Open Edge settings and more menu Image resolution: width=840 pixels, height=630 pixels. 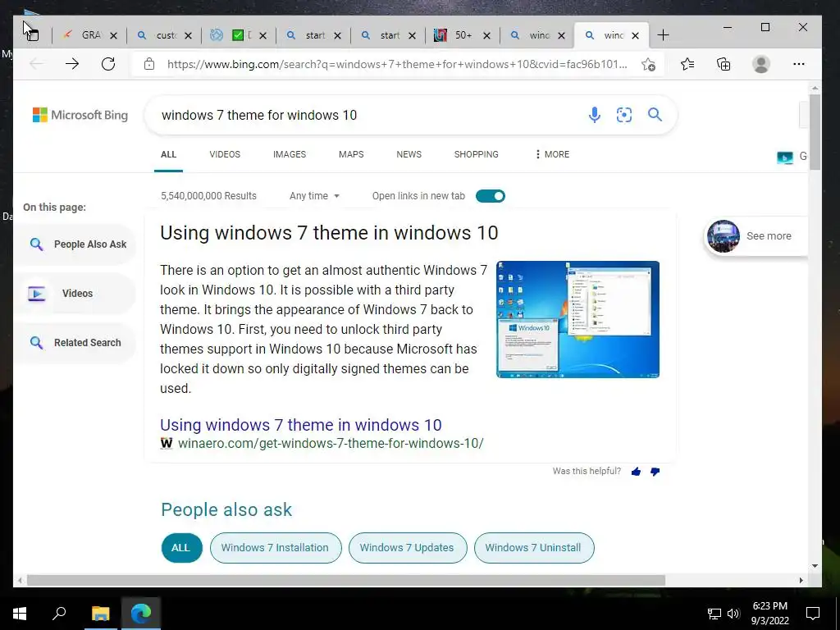(799, 64)
